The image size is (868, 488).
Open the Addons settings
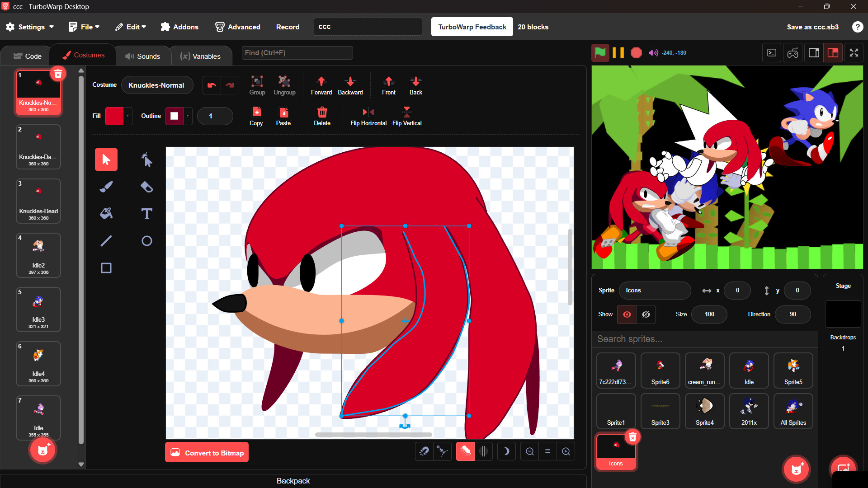tap(179, 27)
